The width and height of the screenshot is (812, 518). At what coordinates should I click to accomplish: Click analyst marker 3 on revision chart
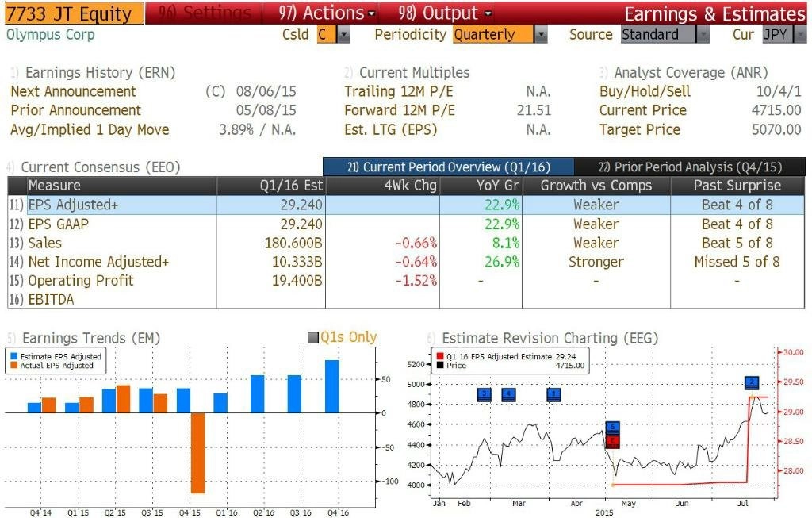484,395
